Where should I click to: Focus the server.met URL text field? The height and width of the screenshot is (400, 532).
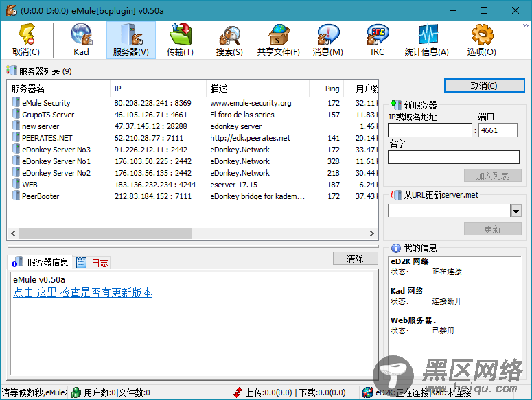pyautogui.click(x=449, y=211)
